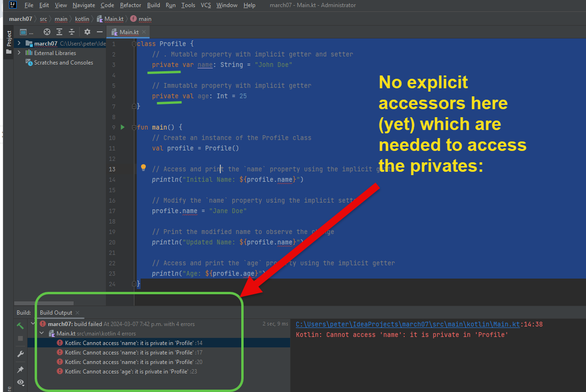Screen dimensions: 586x392
Task: Open the Refactor menu
Action: coord(131,5)
